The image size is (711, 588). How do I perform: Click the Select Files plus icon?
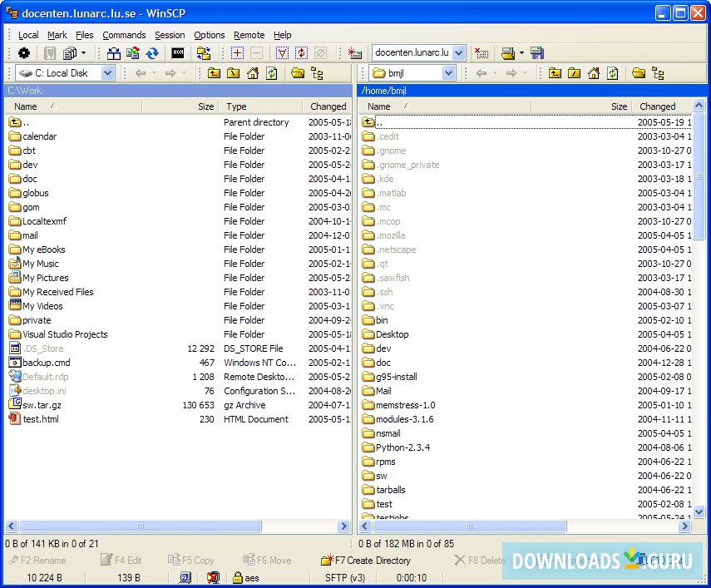[x=237, y=53]
